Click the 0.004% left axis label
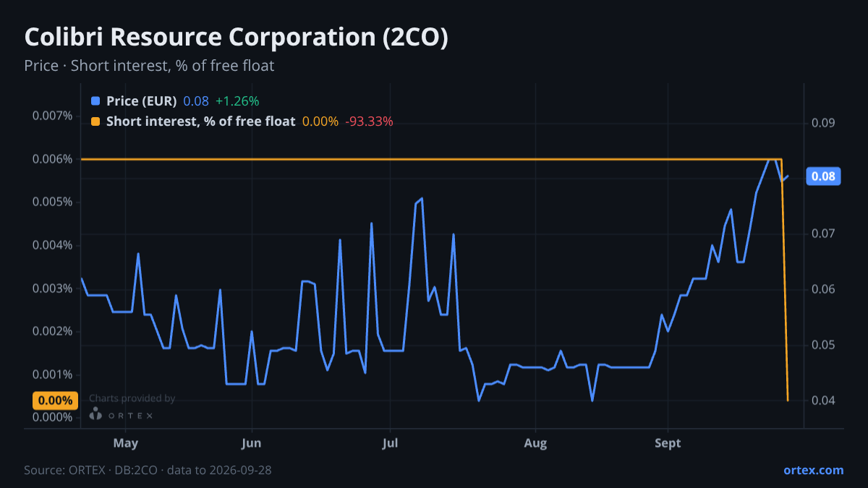The height and width of the screenshot is (488, 868). pyautogui.click(x=53, y=245)
